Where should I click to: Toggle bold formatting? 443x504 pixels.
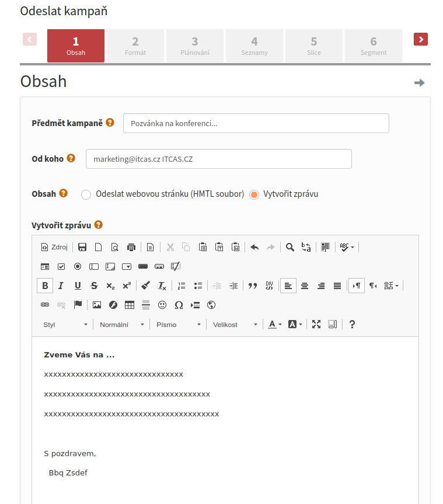point(44,286)
